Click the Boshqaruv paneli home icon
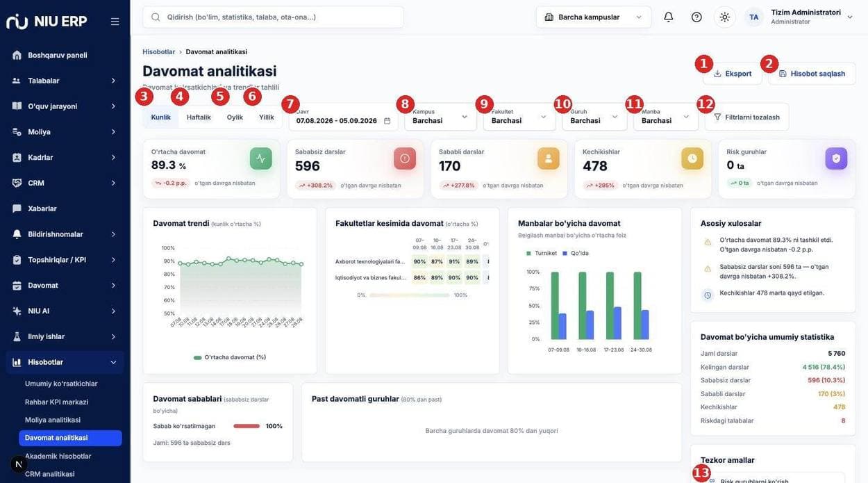 click(x=17, y=55)
